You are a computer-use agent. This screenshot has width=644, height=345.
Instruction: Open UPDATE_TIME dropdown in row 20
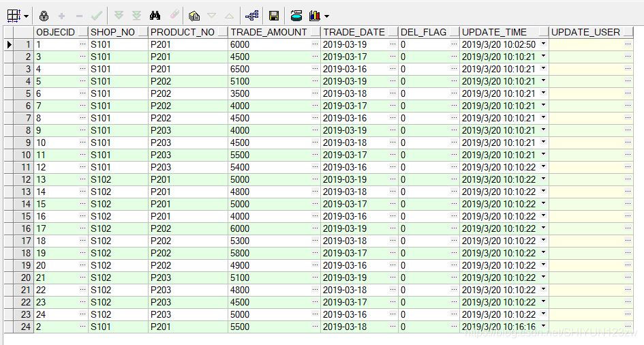543,277
